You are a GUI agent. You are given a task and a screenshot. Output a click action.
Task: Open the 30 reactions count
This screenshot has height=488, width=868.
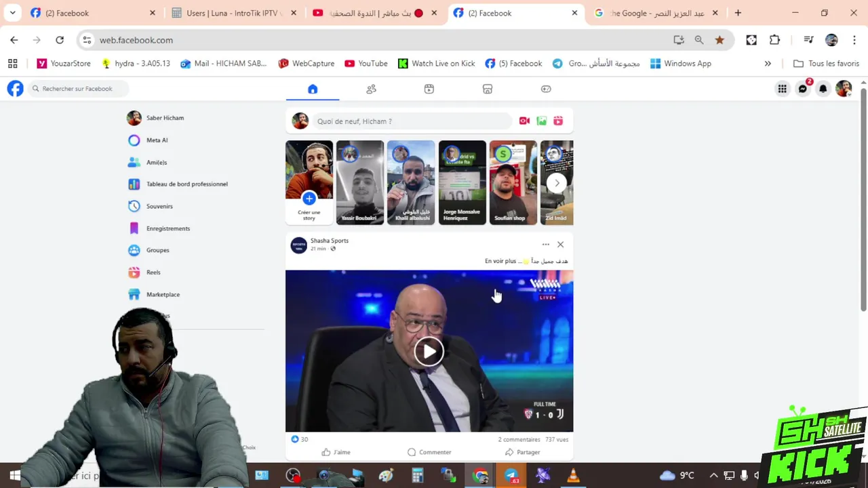pos(300,439)
